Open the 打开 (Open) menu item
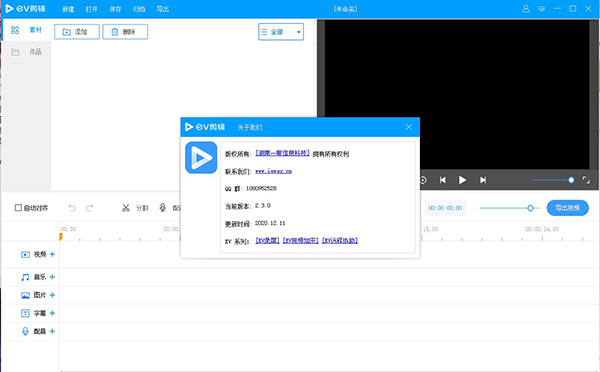 click(x=91, y=9)
